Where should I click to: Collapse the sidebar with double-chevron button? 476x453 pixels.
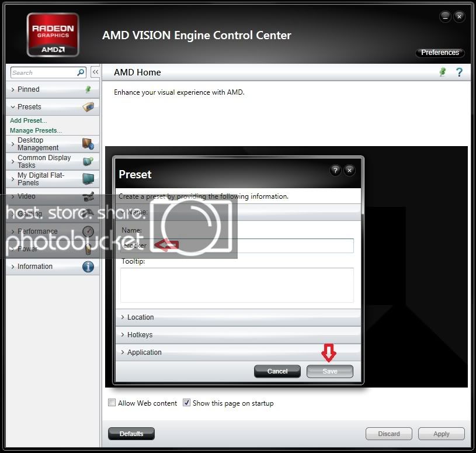tap(95, 72)
